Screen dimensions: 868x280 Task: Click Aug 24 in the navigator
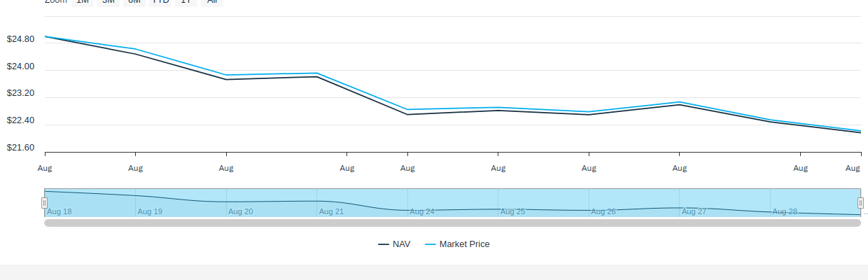click(422, 211)
